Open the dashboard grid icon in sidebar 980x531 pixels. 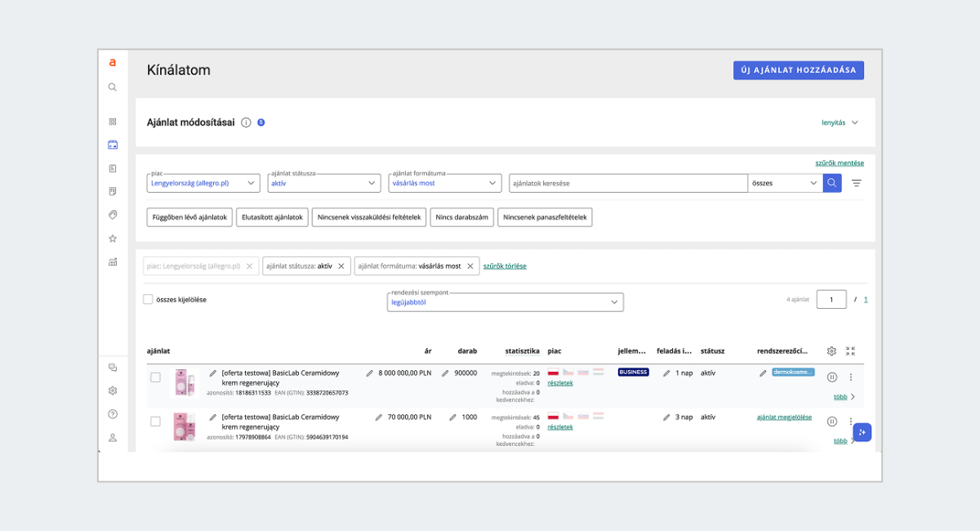tap(113, 122)
